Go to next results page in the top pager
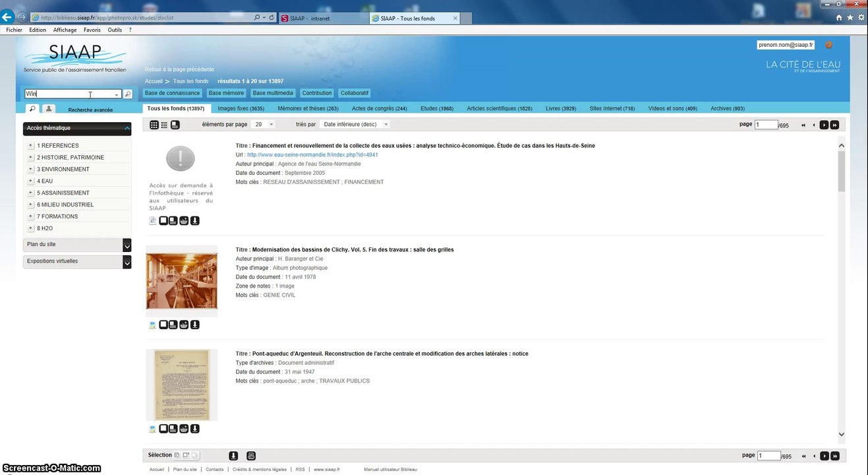 click(824, 125)
